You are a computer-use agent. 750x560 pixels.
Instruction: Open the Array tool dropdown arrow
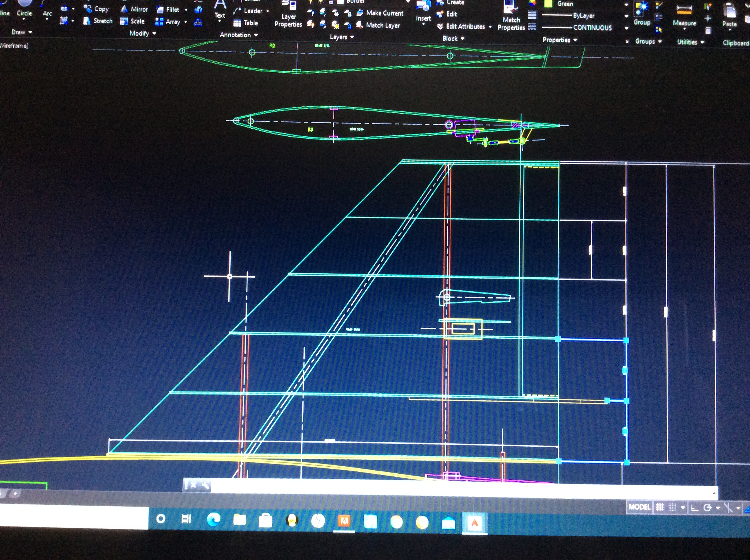coord(185,22)
